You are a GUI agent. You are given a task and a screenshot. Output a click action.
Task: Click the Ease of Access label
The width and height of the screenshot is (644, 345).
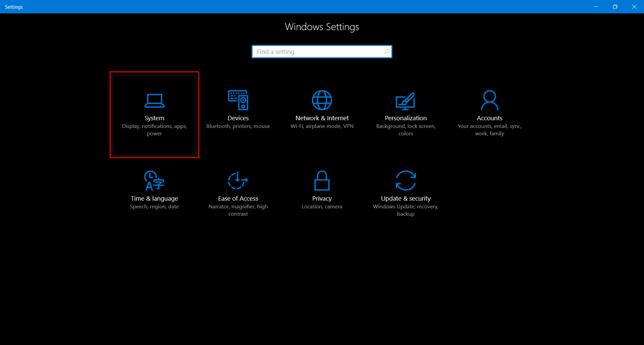pos(238,199)
